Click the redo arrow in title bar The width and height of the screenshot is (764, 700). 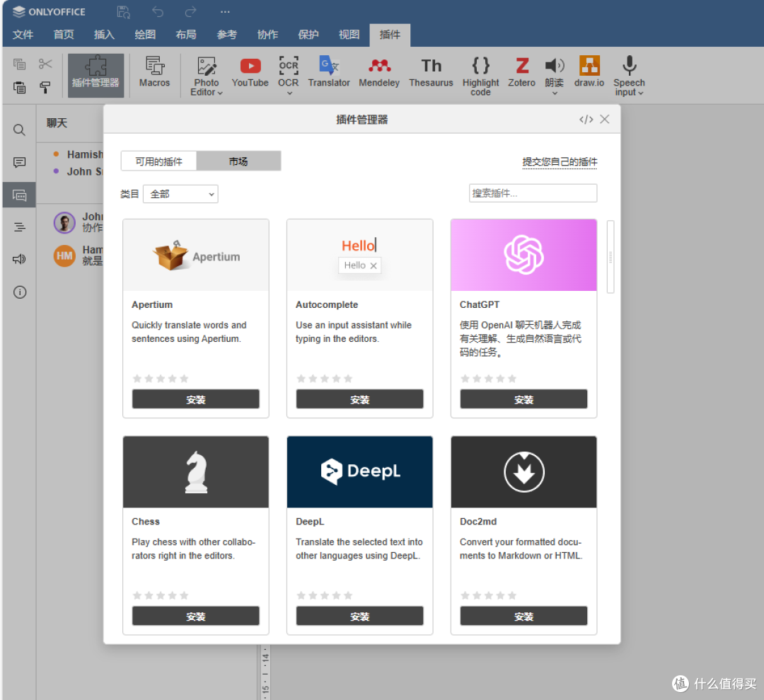[x=190, y=11]
